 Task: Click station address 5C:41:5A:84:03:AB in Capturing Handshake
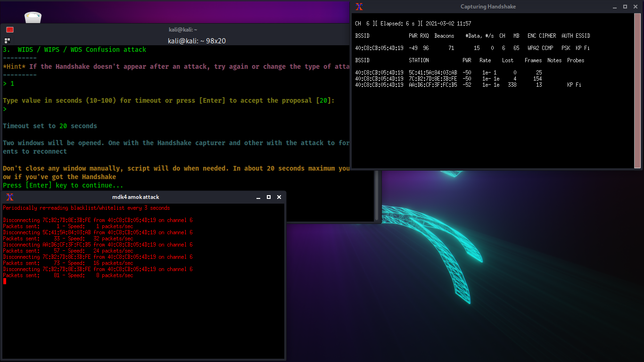point(433,73)
